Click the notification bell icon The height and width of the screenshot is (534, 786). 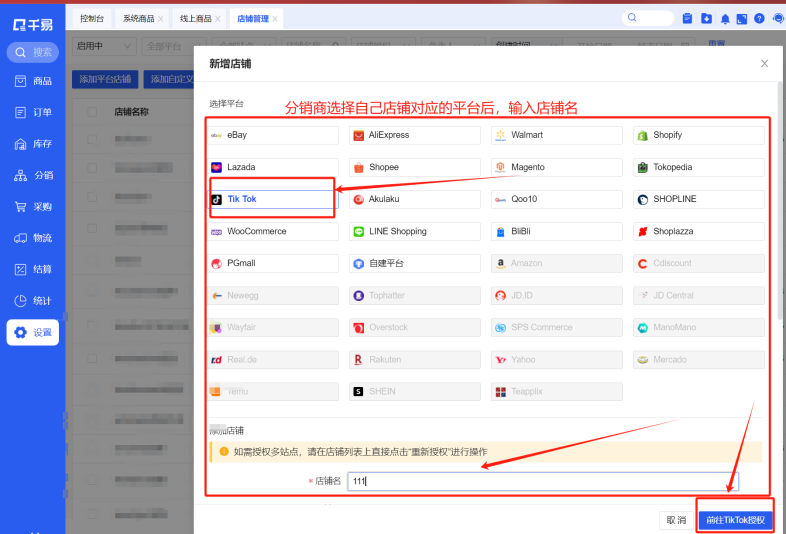tap(725, 19)
